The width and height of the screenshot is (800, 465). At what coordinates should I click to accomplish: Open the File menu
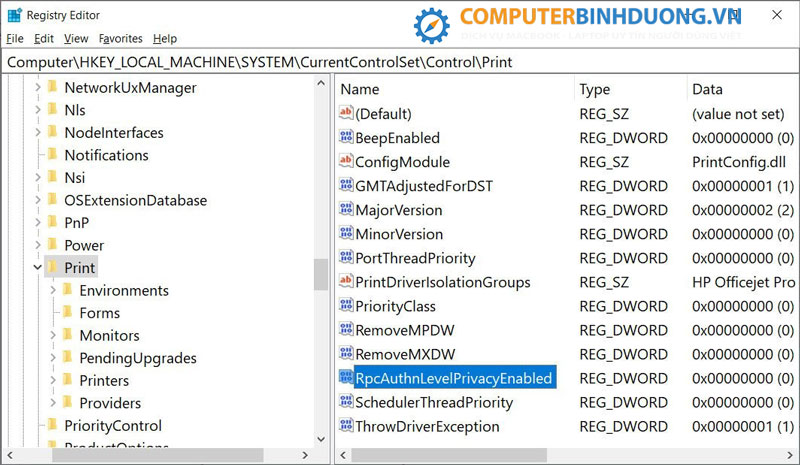pyautogui.click(x=15, y=39)
